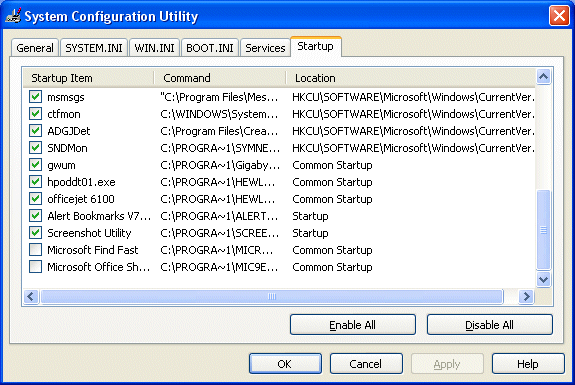Screen dimensions: 575x385
Task: Click the vertical scrollbar up arrow
Action: click(x=543, y=77)
